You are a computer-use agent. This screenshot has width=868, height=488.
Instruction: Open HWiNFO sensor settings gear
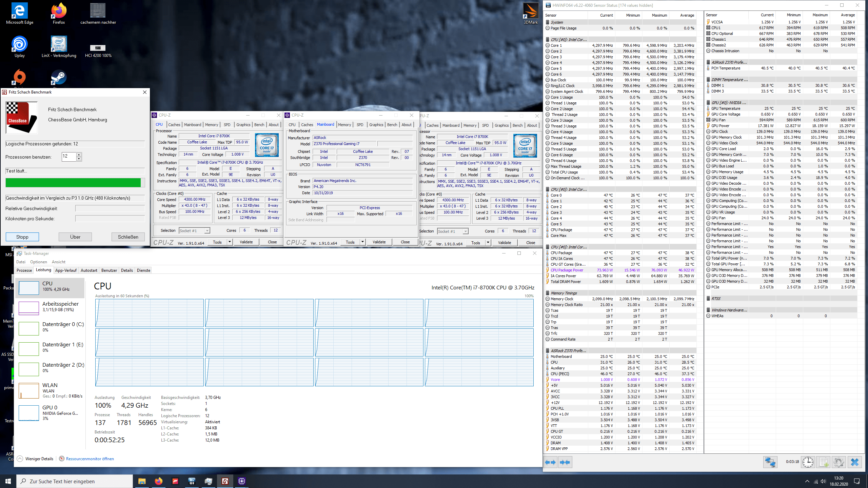click(x=839, y=462)
